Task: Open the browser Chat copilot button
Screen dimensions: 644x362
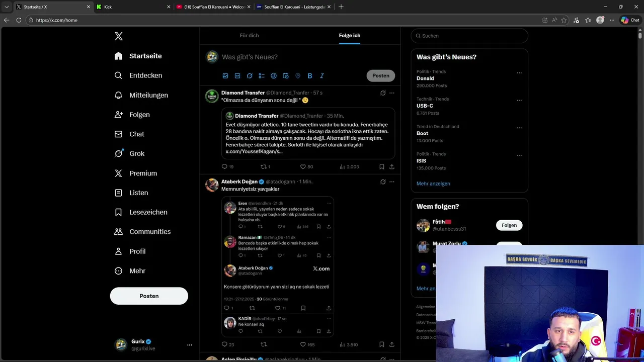Action: coord(630,20)
